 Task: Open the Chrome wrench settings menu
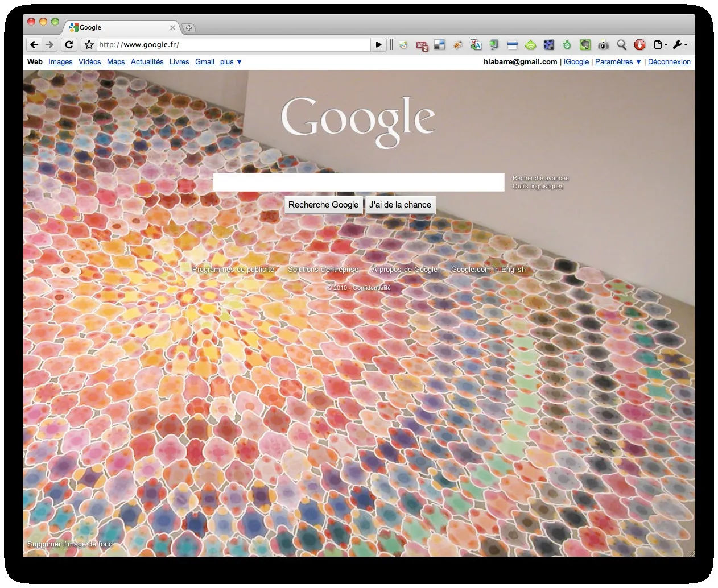[680, 45]
